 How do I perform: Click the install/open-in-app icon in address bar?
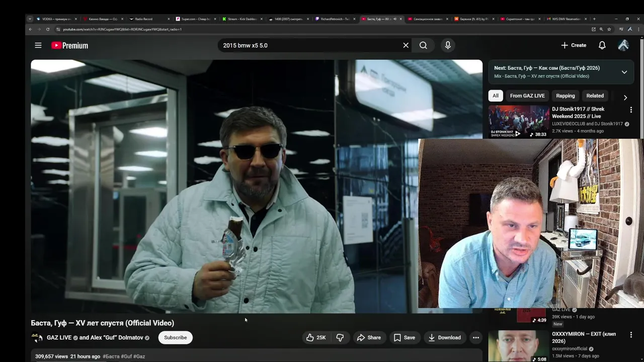[594, 29]
